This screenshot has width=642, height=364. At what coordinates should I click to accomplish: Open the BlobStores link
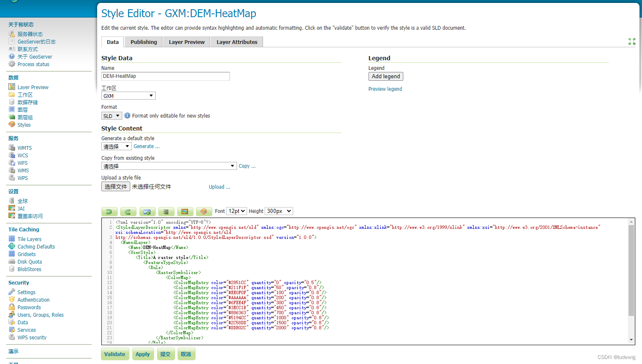tap(29, 269)
